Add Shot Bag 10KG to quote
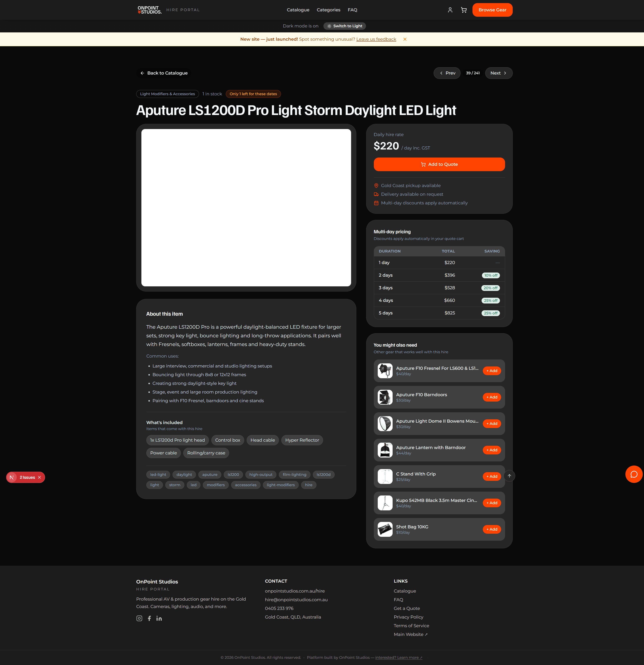Viewport: 644px width, 665px height. [x=492, y=530]
